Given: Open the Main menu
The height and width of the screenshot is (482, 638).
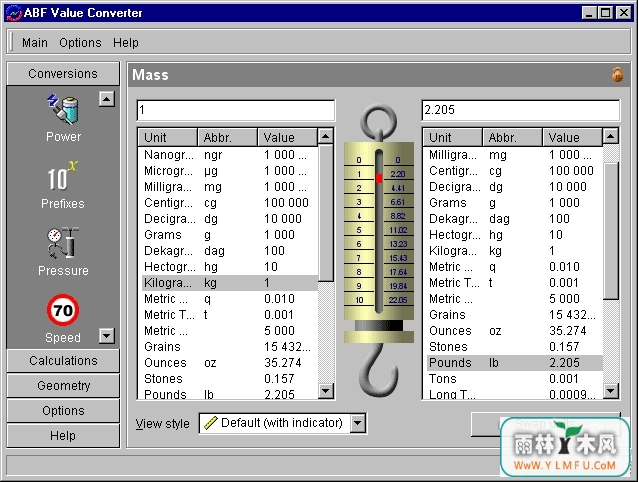Looking at the screenshot, I should click(35, 42).
